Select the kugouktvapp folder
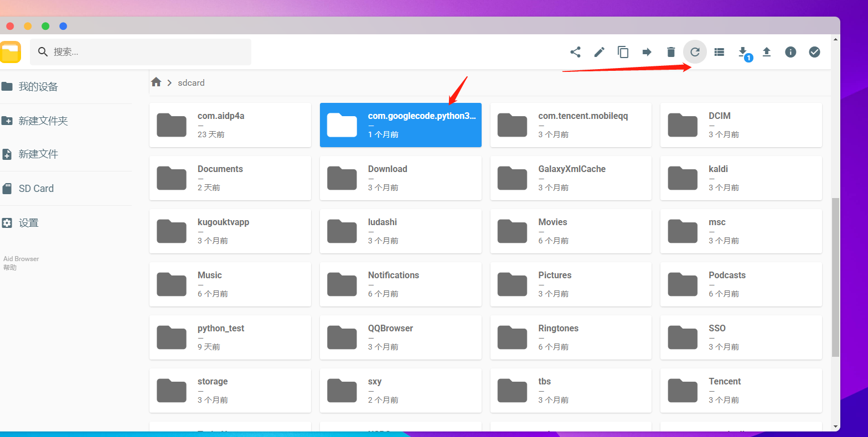The height and width of the screenshot is (437, 868). coord(230,231)
